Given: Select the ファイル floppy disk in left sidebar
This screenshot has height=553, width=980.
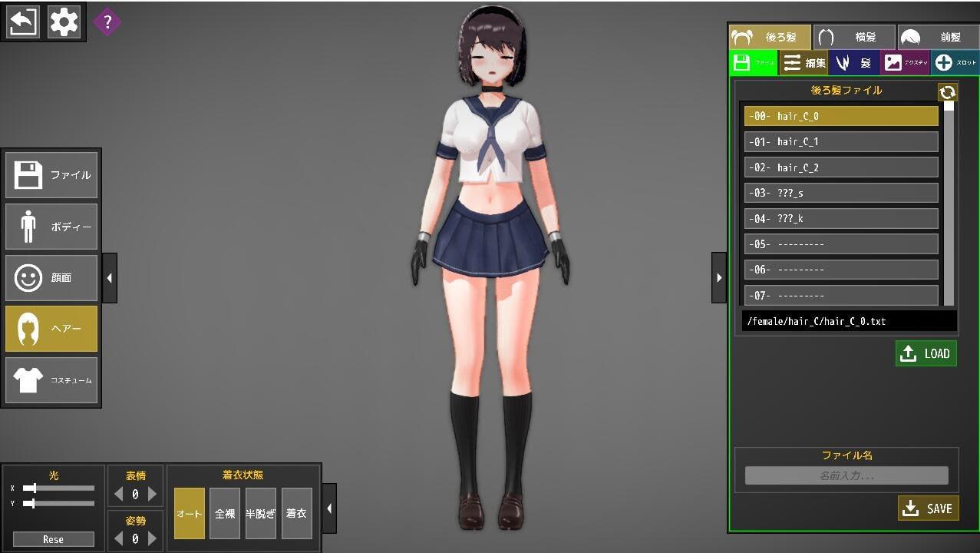Looking at the screenshot, I should click(51, 175).
